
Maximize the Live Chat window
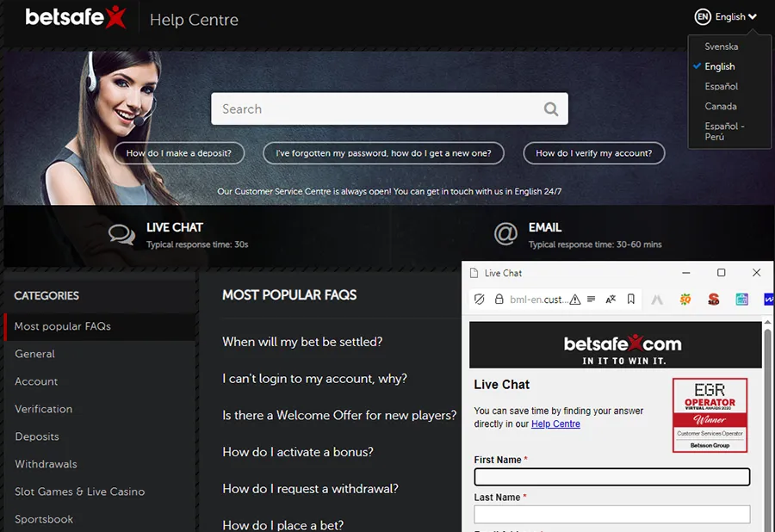click(x=721, y=273)
